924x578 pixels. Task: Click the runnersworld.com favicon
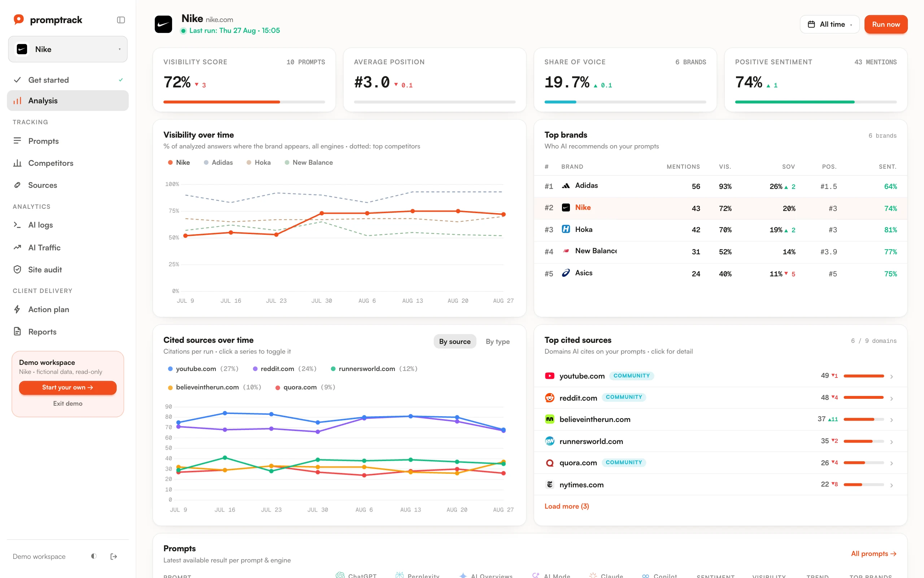(549, 441)
